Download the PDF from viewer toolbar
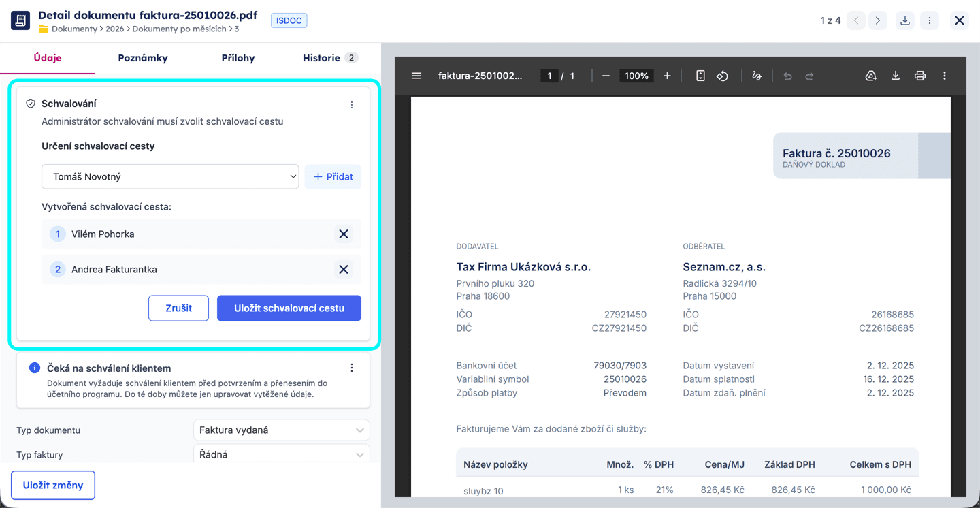Image resolution: width=980 pixels, height=508 pixels. 896,76
